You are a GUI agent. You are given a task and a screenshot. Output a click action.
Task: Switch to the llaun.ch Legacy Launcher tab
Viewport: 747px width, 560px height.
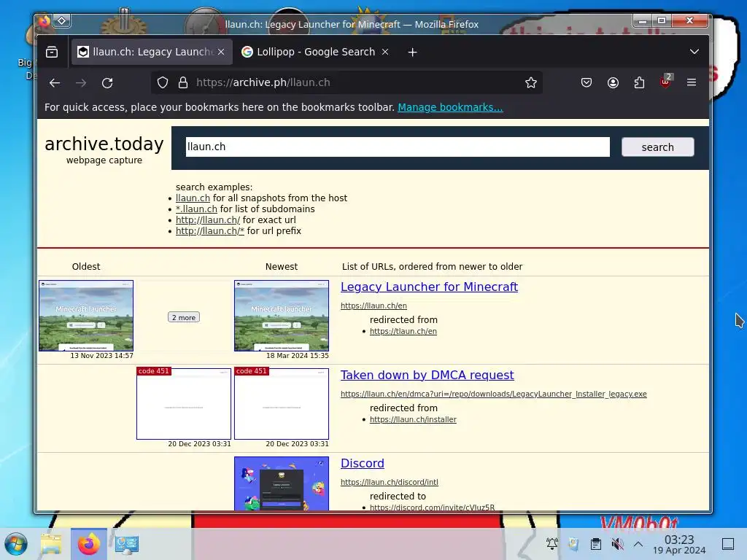point(152,52)
